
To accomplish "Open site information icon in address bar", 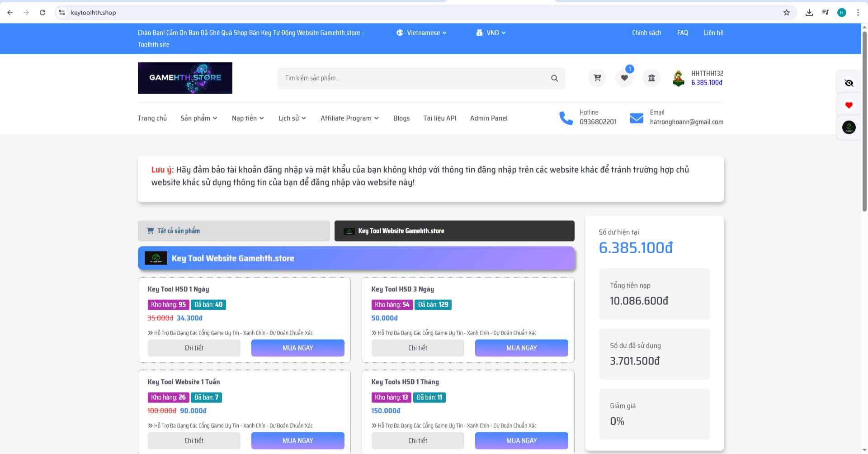I will click(x=62, y=13).
